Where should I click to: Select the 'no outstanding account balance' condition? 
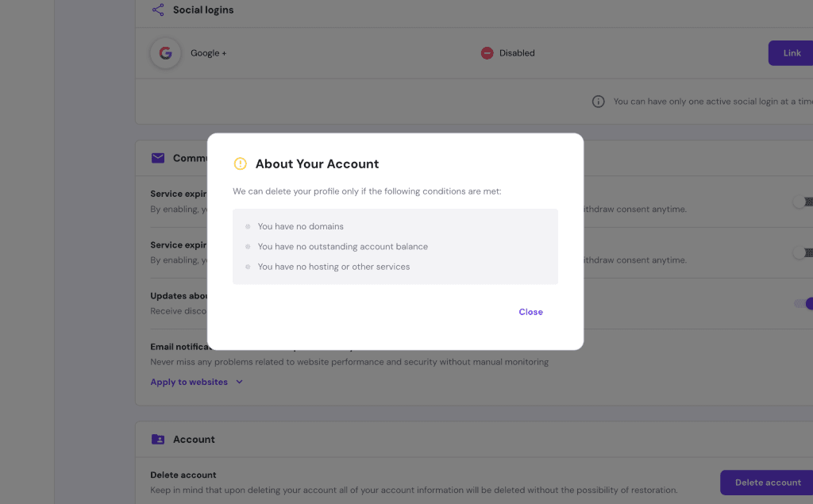(342, 247)
